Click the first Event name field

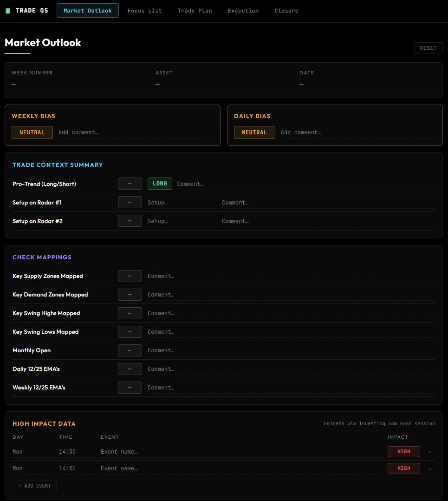(241, 452)
